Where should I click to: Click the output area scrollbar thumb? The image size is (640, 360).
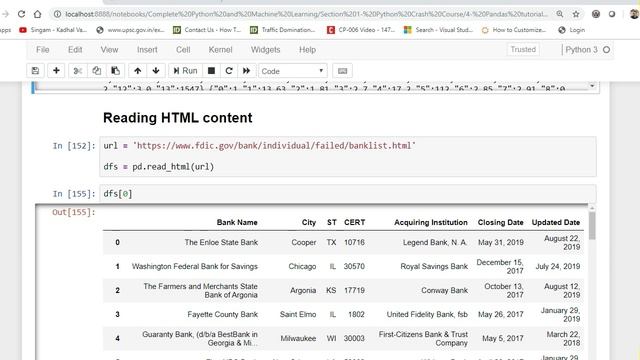pos(592,226)
